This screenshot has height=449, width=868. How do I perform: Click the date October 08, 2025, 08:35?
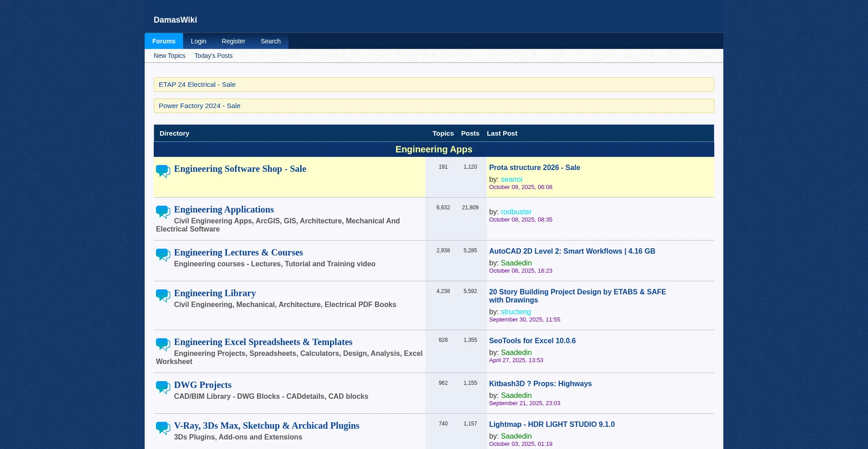point(520,219)
